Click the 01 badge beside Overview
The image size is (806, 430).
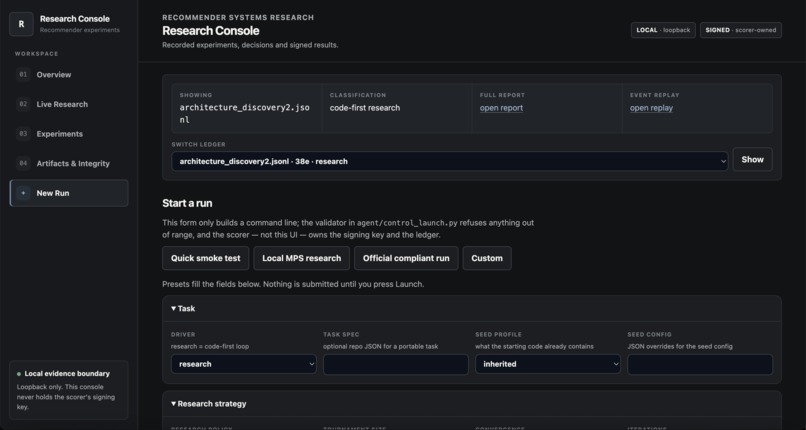[23, 74]
